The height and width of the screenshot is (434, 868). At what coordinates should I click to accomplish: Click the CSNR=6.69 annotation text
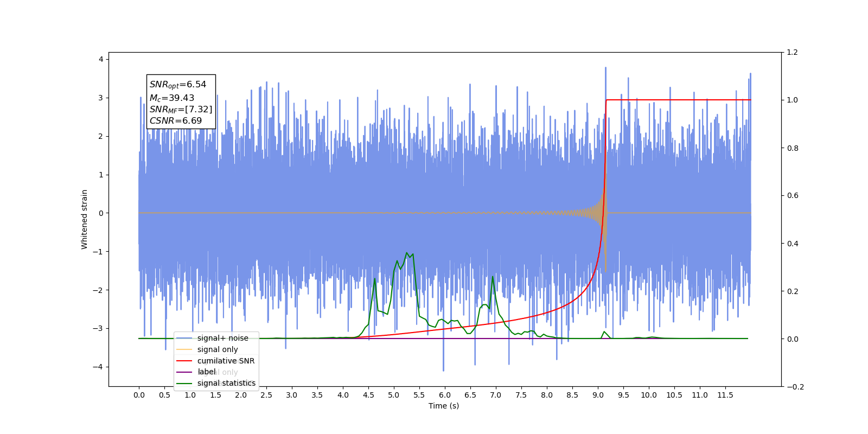(x=176, y=121)
